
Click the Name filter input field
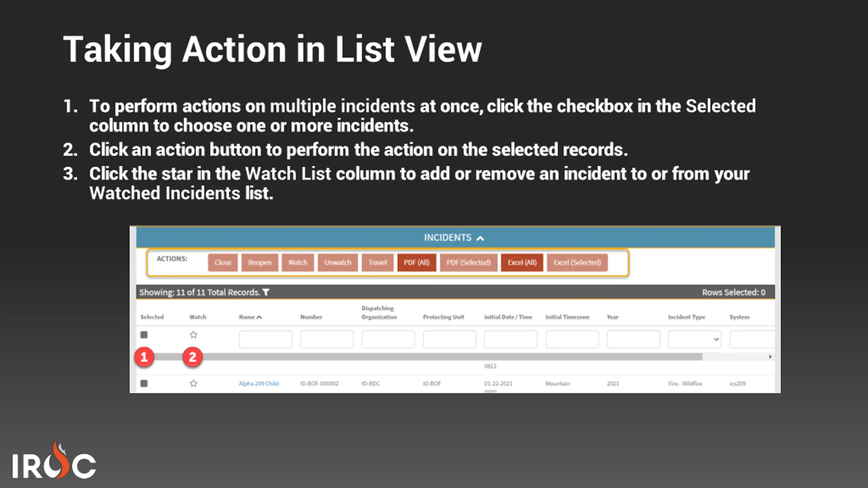tap(265, 339)
